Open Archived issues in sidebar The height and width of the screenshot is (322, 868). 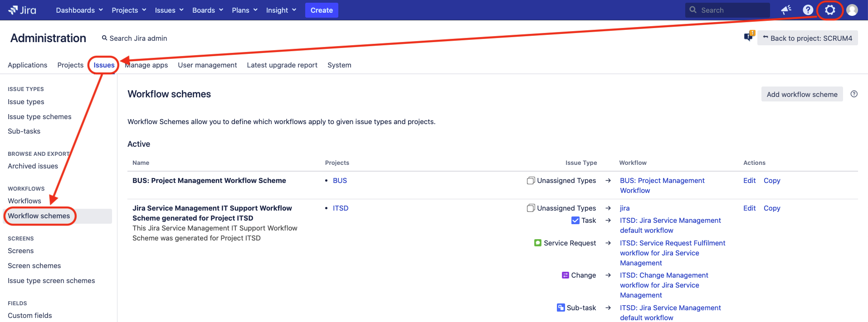click(33, 166)
